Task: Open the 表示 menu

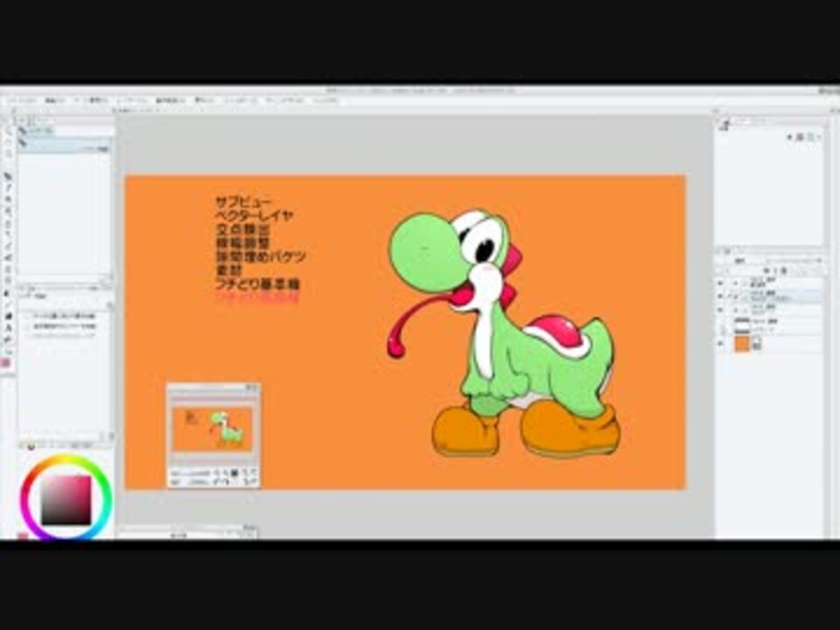Action: [x=204, y=100]
